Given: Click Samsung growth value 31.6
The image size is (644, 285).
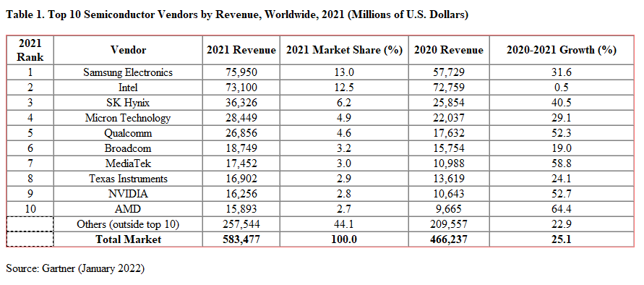Looking at the screenshot, I should (562, 72).
